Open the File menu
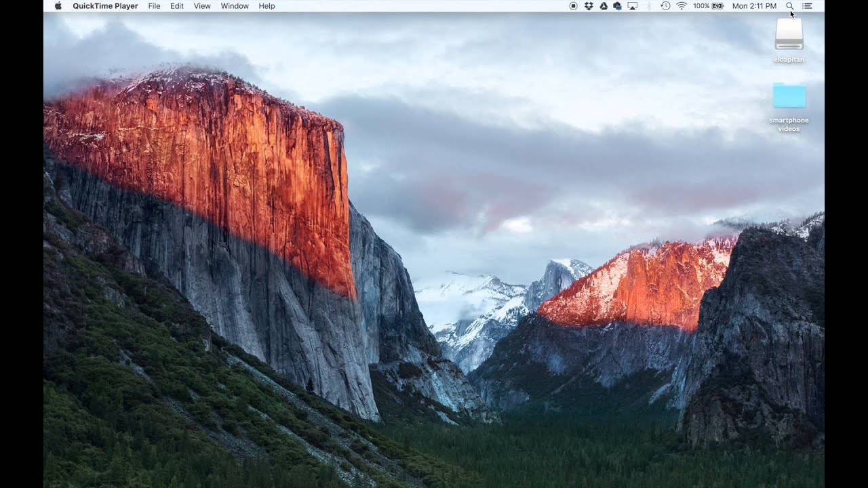868x488 pixels. [154, 6]
